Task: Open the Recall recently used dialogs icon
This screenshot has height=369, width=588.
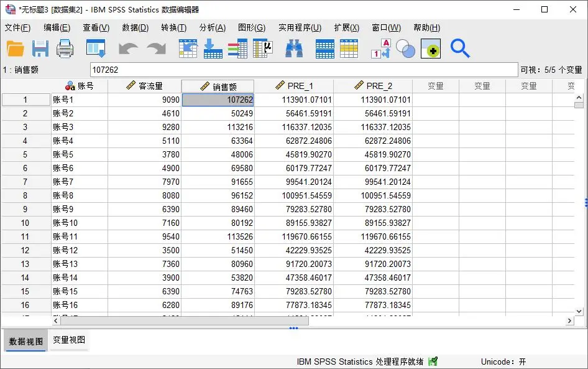Action: coord(96,49)
